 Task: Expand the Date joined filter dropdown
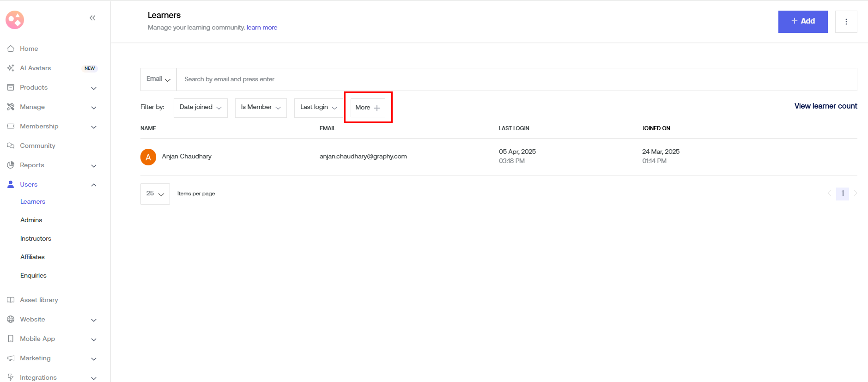[200, 108]
